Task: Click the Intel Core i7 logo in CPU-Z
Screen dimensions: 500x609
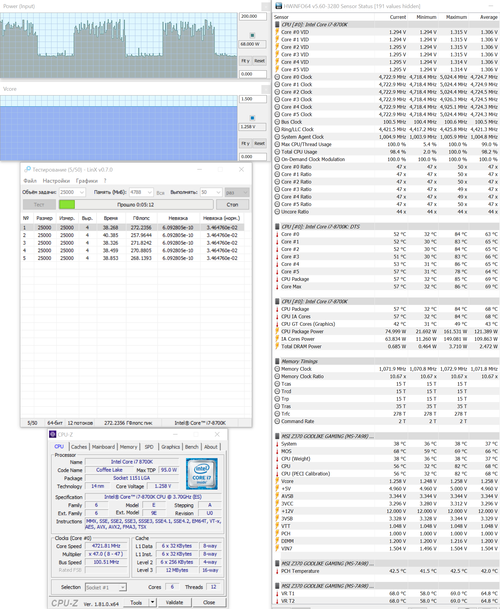Action: pos(202,473)
